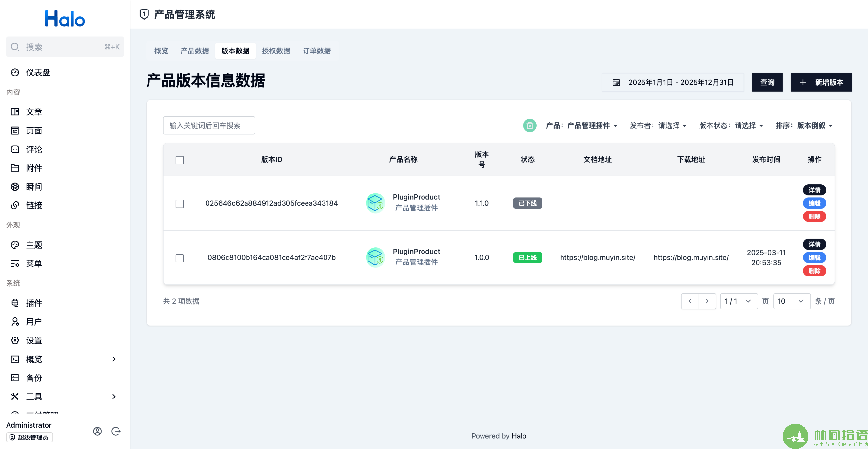Click PluginProduct icon in version 1.0.0 row
The width and height of the screenshot is (868, 449).
375,257
